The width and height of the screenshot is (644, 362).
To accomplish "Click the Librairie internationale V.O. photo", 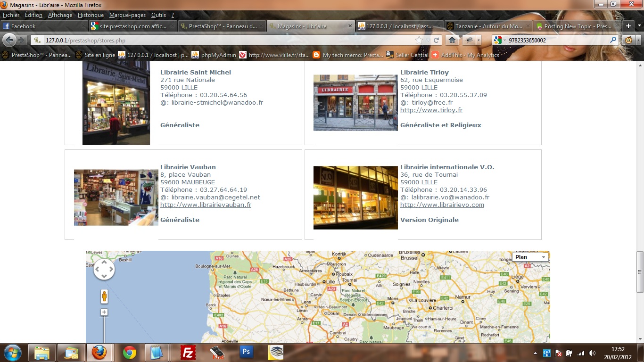I will click(x=355, y=197).
